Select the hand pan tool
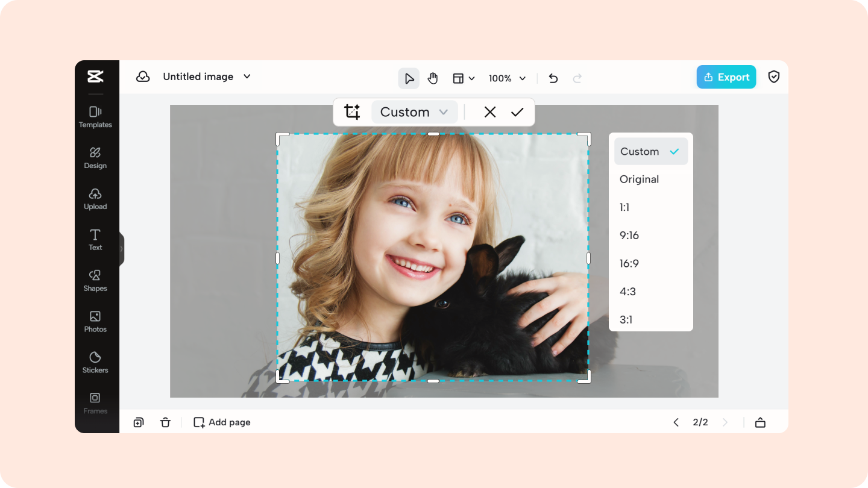 (x=432, y=78)
